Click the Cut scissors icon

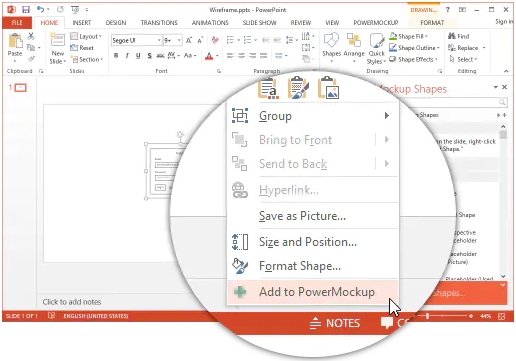click(31, 36)
